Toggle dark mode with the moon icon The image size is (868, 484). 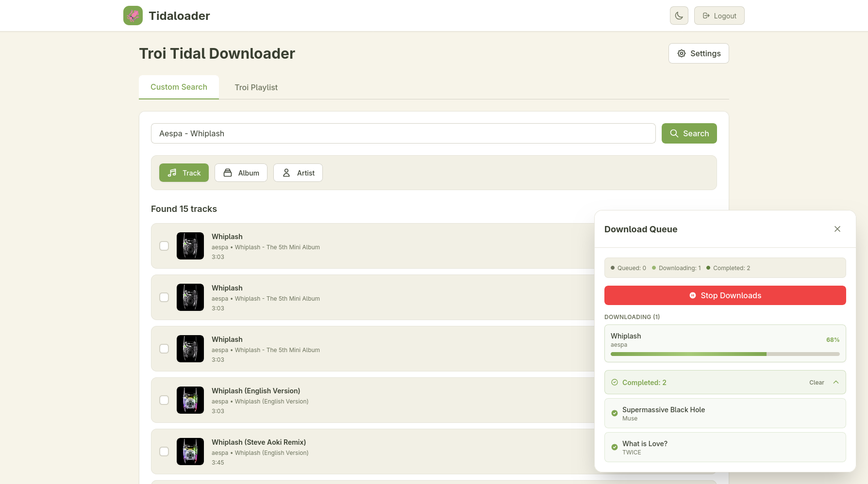pos(679,16)
